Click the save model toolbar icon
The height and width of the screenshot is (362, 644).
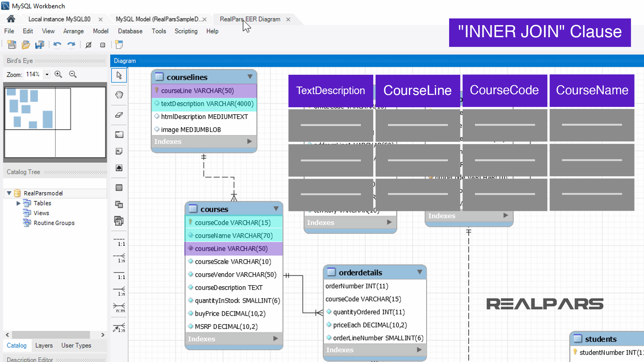40,45
